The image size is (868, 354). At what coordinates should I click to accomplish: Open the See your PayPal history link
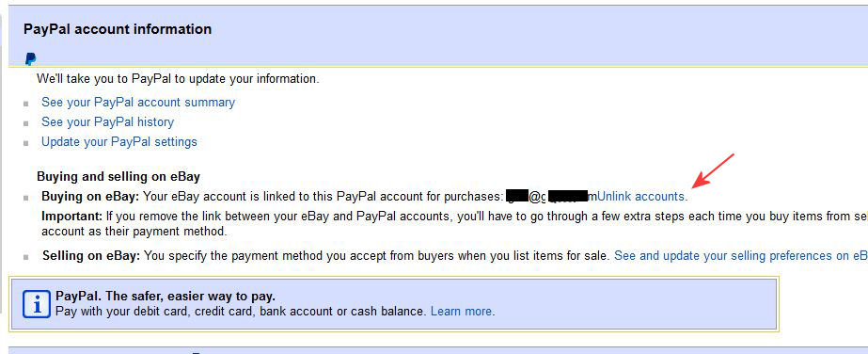[107, 121]
